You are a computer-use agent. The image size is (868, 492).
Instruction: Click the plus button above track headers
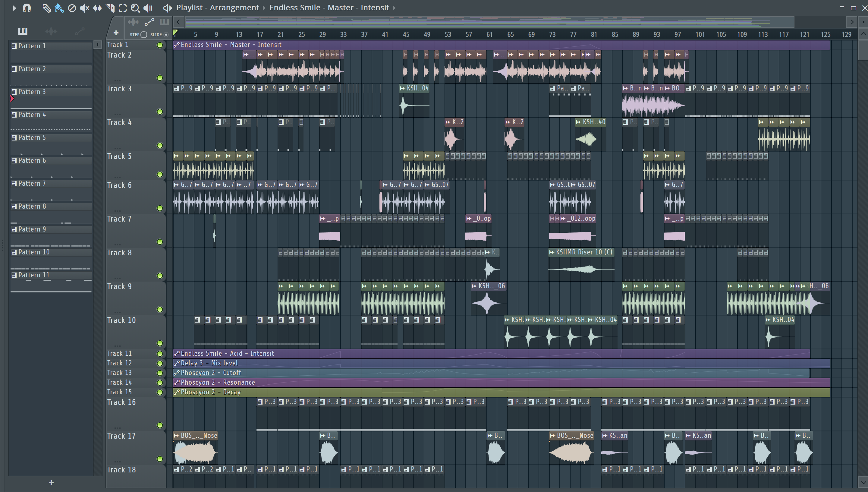[116, 33]
